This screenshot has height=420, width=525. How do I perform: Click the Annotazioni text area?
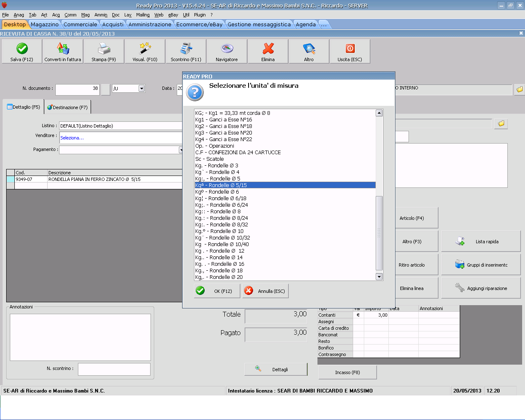(80, 337)
